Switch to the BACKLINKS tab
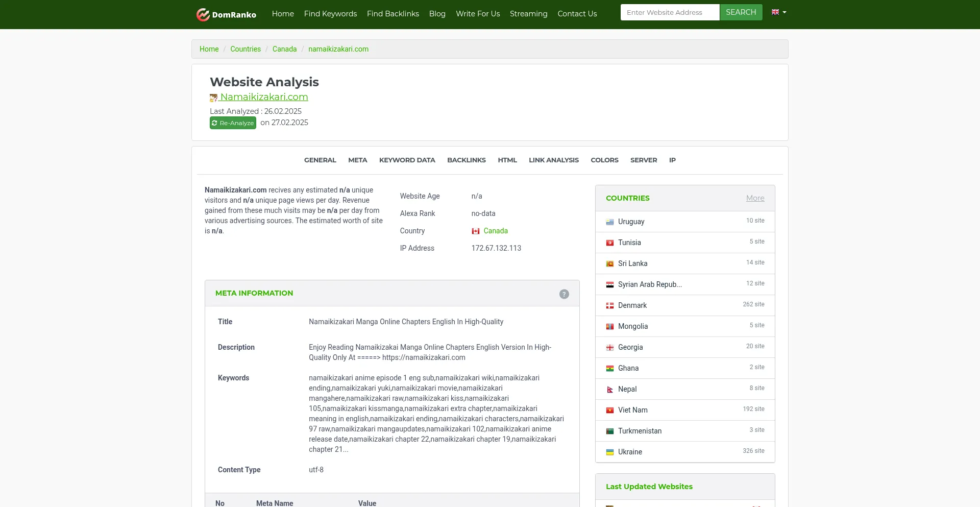Viewport: 980px width, 507px height. click(x=467, y=160)
